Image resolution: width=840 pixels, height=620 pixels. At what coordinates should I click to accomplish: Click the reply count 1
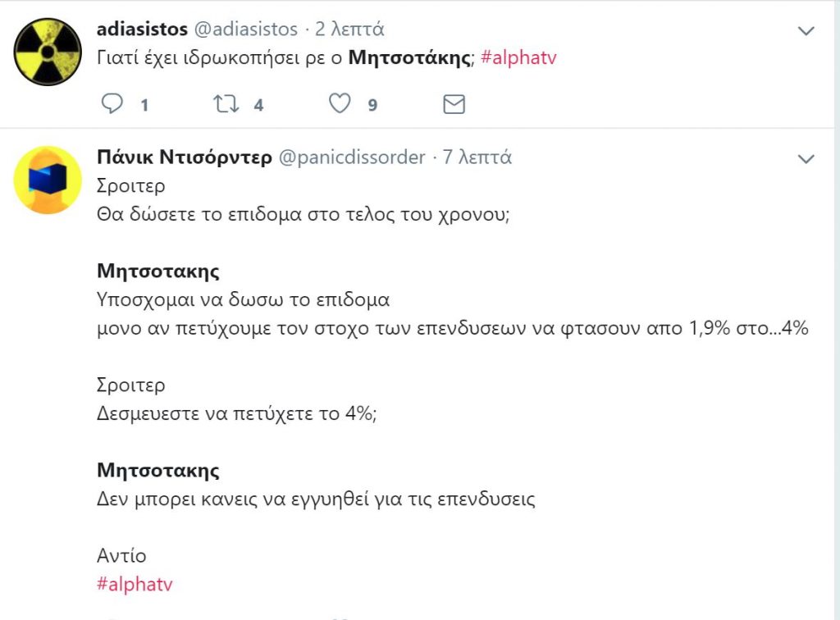click(x=144, y=105)
